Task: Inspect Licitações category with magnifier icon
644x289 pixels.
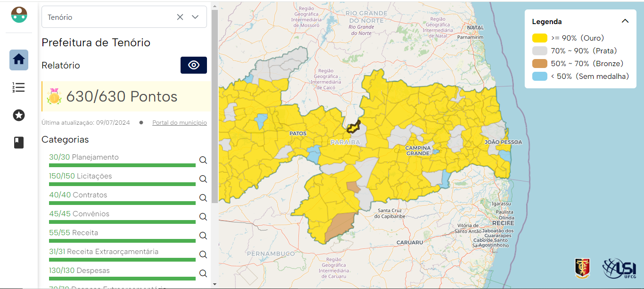Action: coord(203,179)
